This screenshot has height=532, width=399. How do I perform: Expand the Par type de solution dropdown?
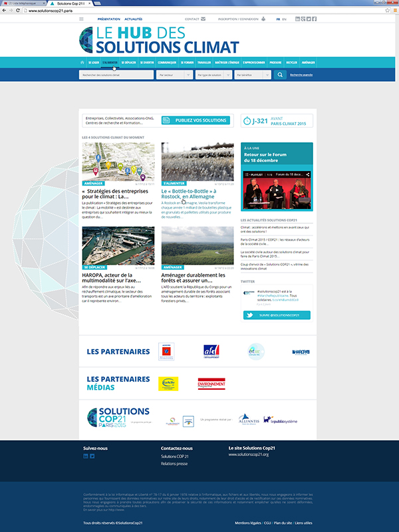coord(213,75)
